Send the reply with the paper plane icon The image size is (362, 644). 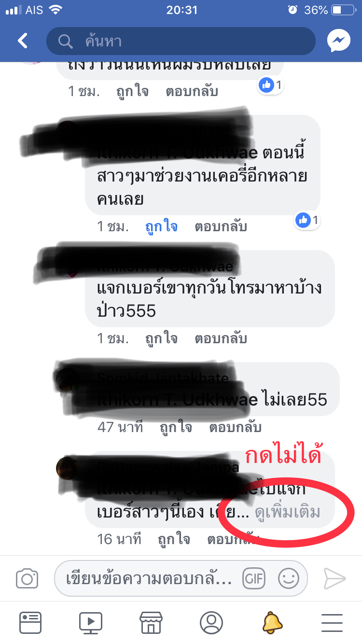point(334,578)
